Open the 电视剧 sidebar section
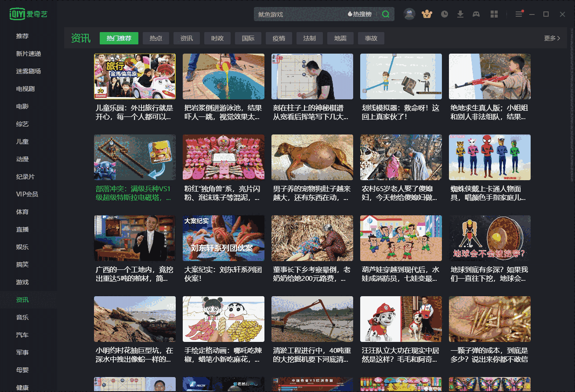This screenshot has height=392, width=575. point(22,89)
